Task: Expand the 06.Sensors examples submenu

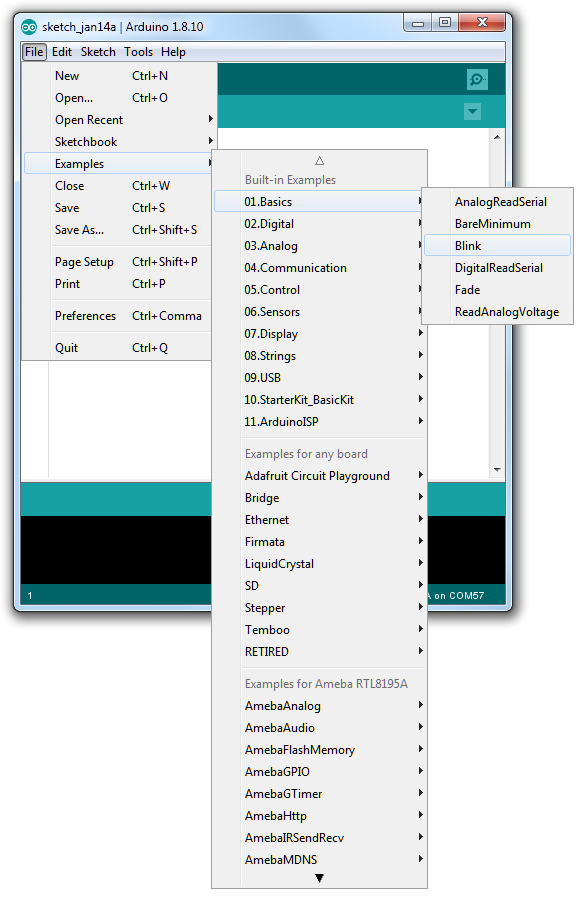Action: tap(319, 311)
